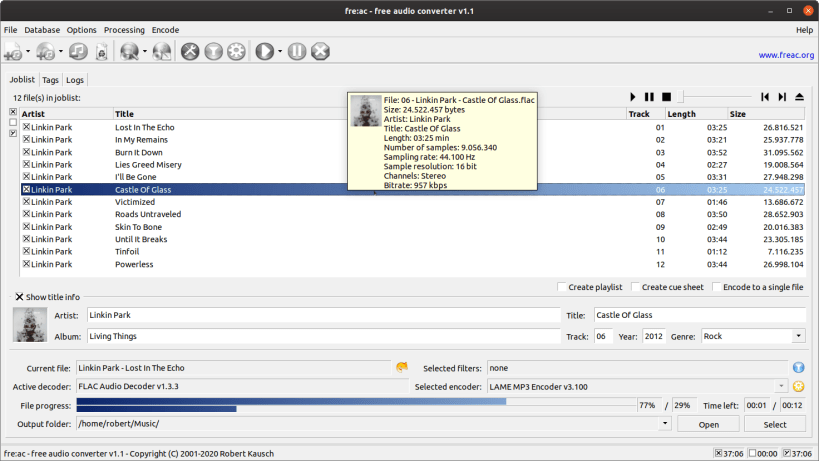This screenshot has width=819, height=461.
Task: Click the Select output folder button
Action: (x=775, y=424)
